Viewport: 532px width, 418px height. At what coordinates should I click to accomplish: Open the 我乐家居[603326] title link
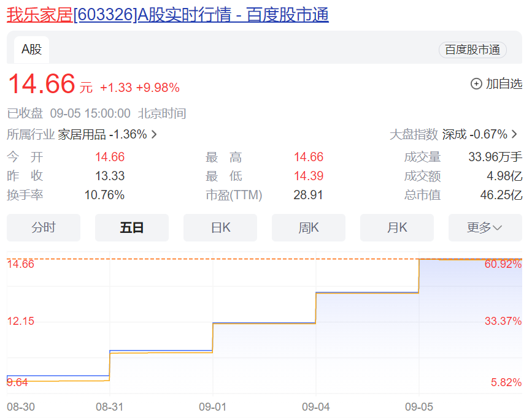168,15
